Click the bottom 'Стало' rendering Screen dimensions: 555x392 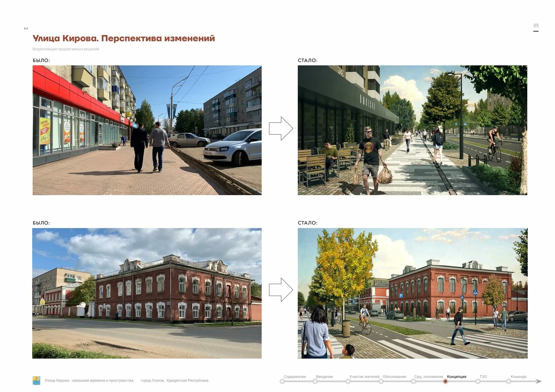(413, 294)
